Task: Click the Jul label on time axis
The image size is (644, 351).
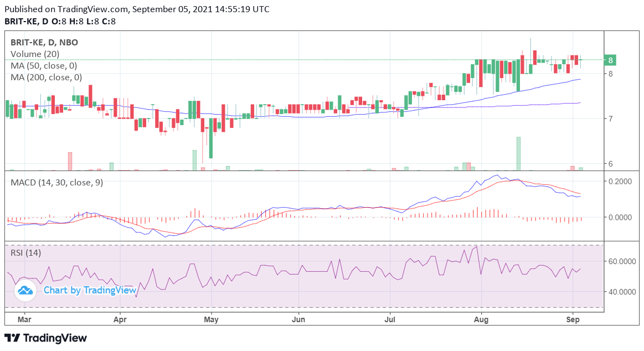Action: pyautogui.click(x=390, y=319)
